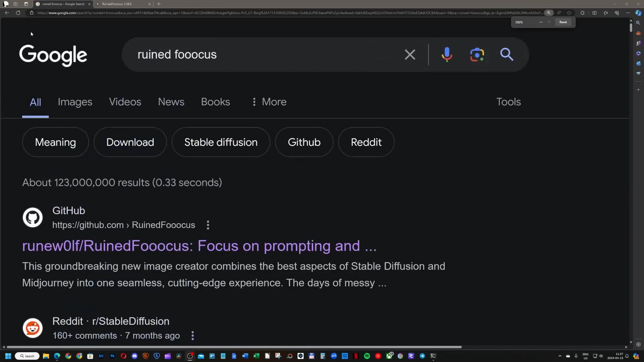This screenshot has width=644, height=362.
Task: Open the tab actions menu
Action: [x=26, y=4]
